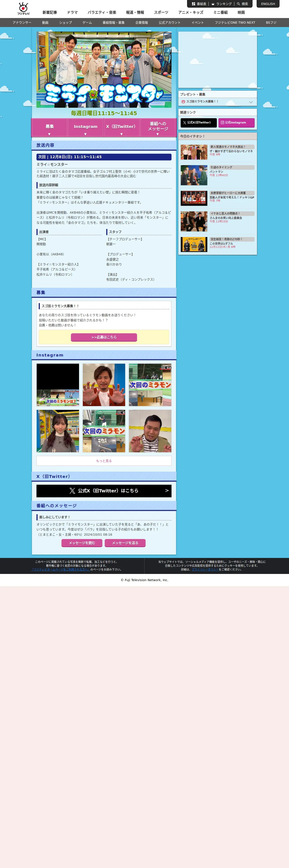Open フジテレビホームページをご利用される方へ link
Image resolution: width=289 pixels, height=868 pixels.
(x=60, y=569)
